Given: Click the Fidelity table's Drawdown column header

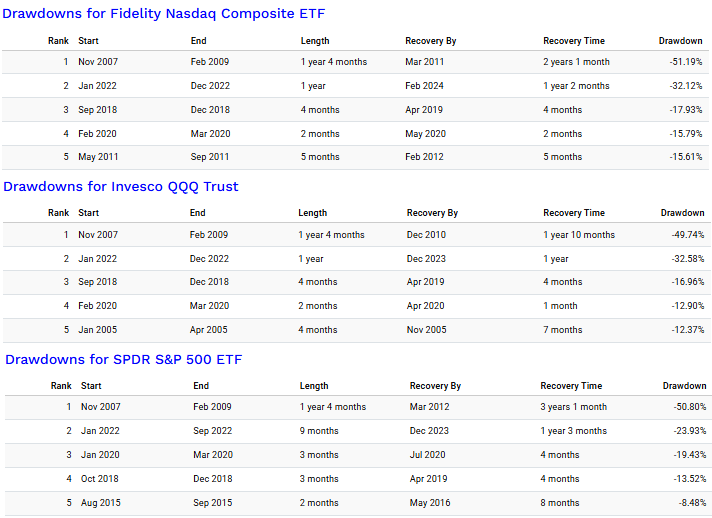Looking at the screenshot, I should click(x=680, y=41).
